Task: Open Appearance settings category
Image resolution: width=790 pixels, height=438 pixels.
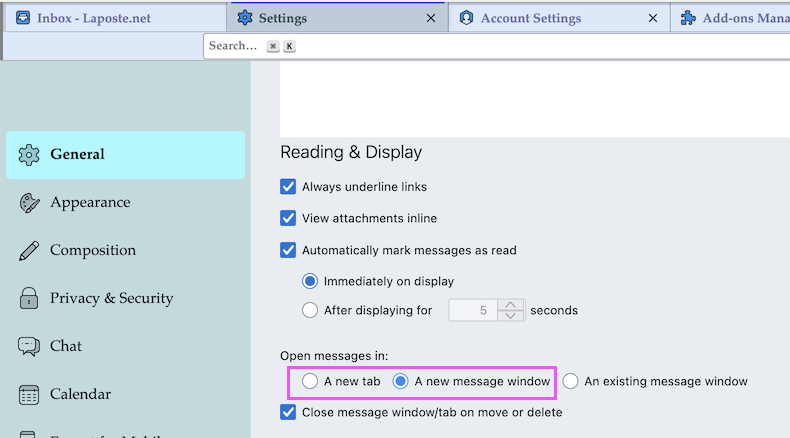Action: point(125,203)
